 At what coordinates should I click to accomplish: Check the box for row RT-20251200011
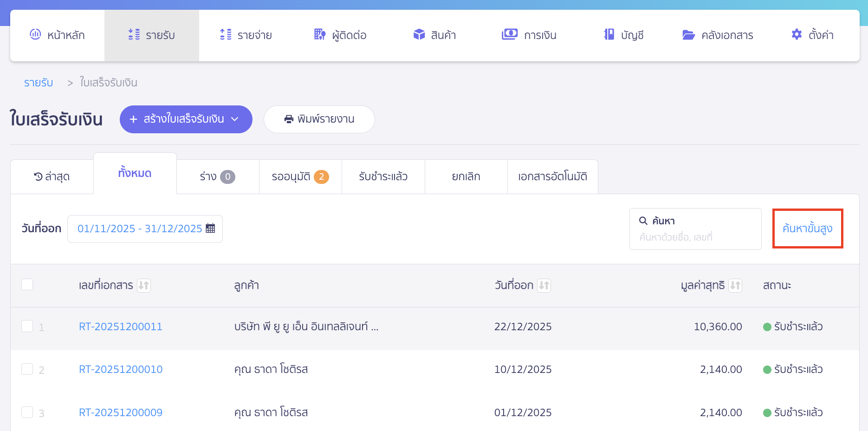27,327
